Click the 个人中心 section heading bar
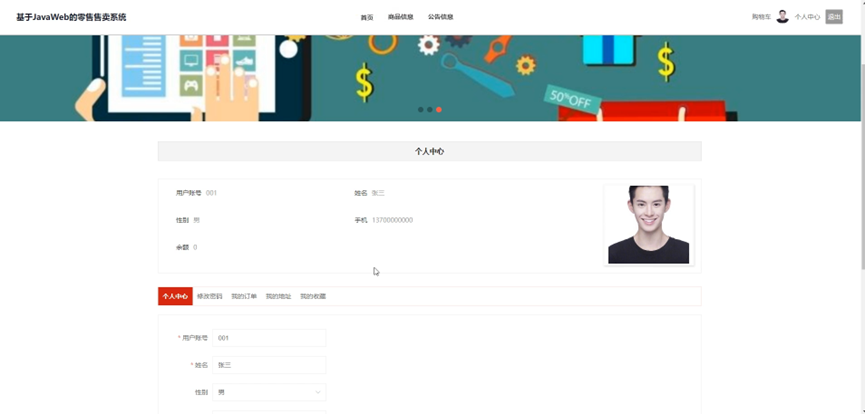This screenshot has width=865, height=414. (x=430, y=151)
